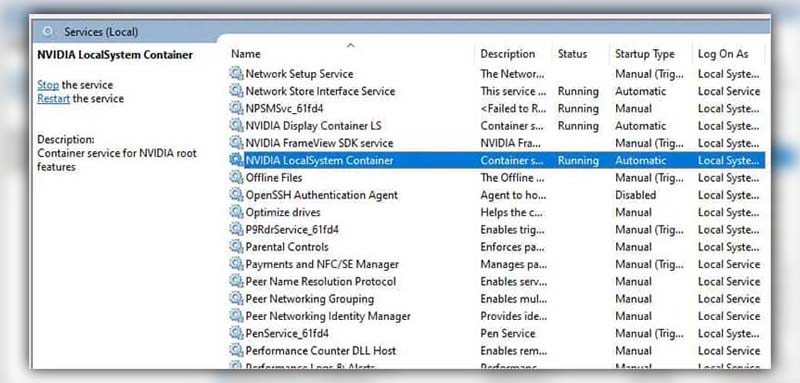Image resolution: width=800 pixels, height=383 pixels.
Task: Click '<Failed to R...' description cell
Action: click(x=513, y=109)
